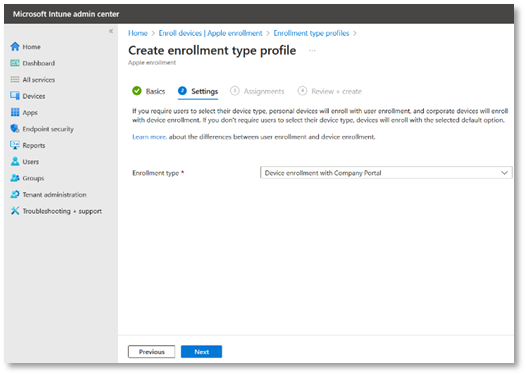Go to Enrollment type profiles breadcrumb

[x=311, y=33]
